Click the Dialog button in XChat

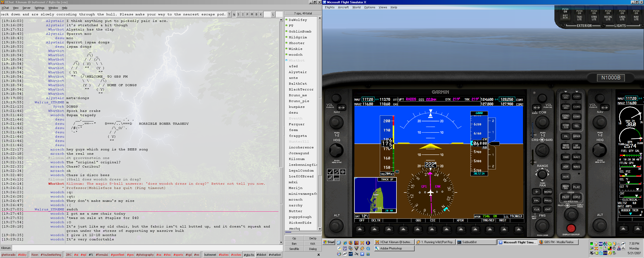coord(313,249)
